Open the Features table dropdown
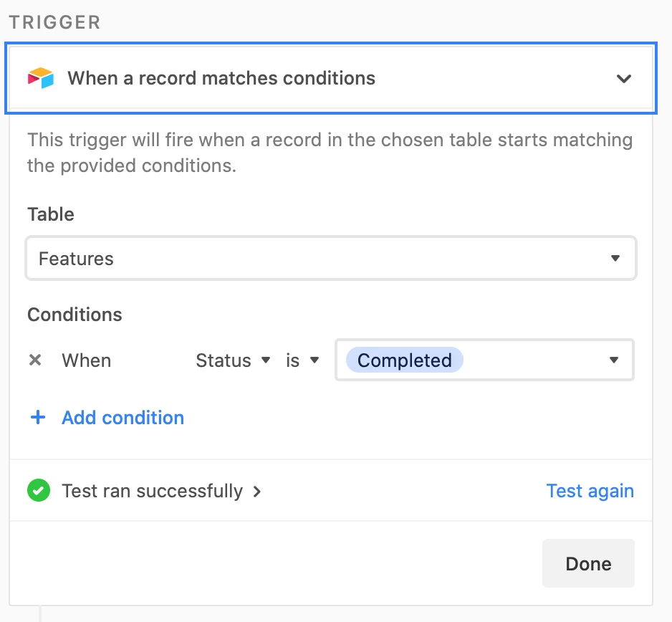672x622 pixels. click(331, 258)
